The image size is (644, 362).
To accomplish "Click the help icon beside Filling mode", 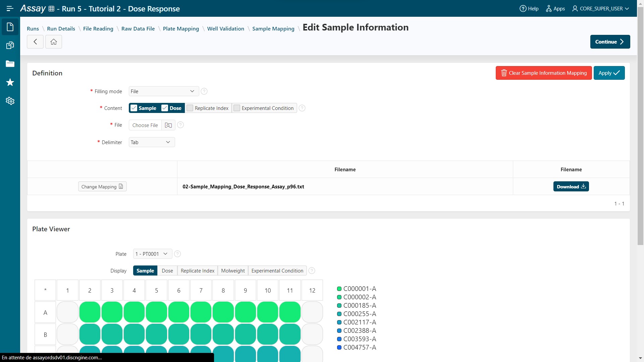I will pos(204,91).
